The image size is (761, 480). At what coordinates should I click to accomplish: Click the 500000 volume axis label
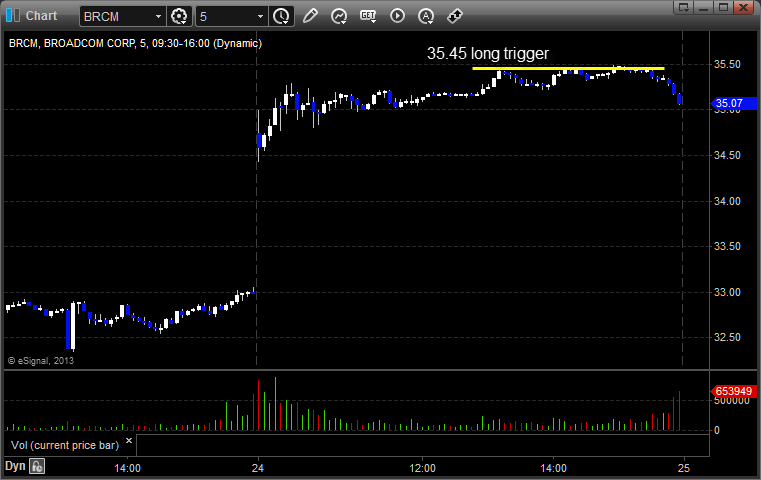pos(732,401)
